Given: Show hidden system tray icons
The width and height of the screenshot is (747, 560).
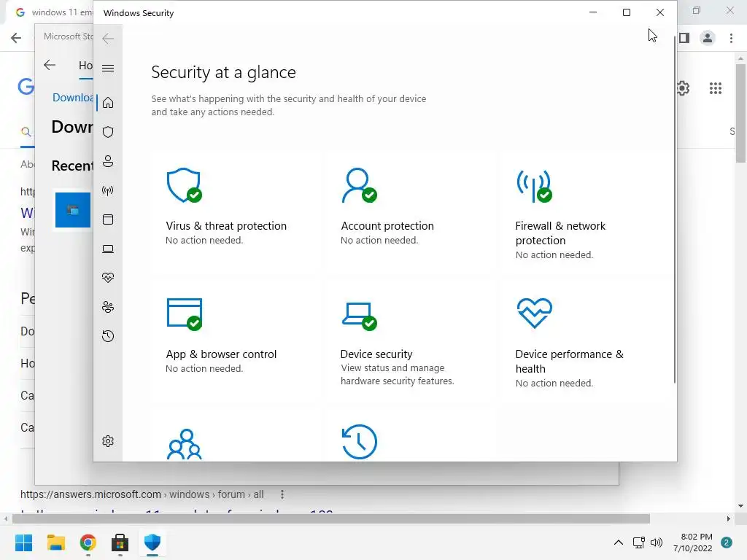Looking at the screenshot, I should point(619,542).
